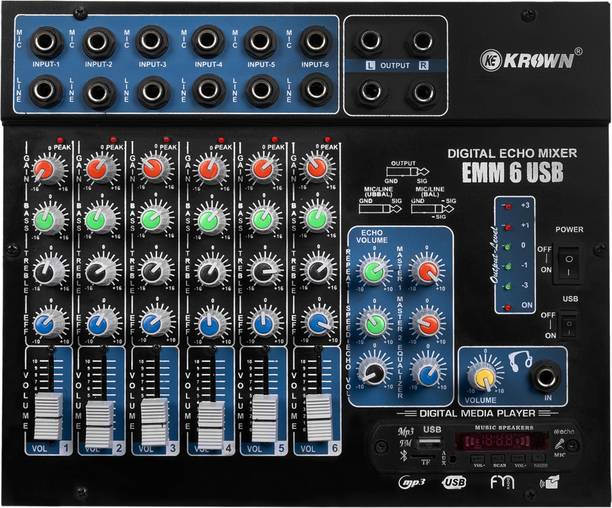Click the headphone IN jack
The image size is (612, 508).
pyautogui.click(x=546, y=378)
